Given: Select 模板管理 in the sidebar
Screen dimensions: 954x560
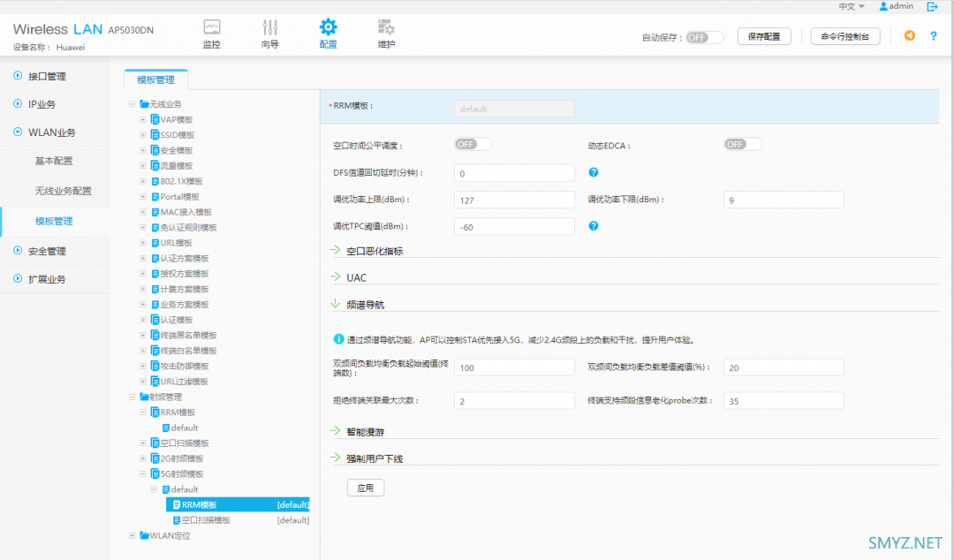Looking at the screenshot, I should coord(54,221).
